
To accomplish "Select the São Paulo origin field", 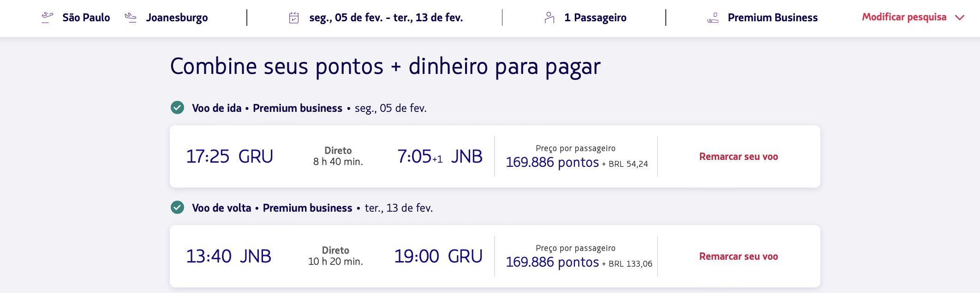I will click(86, 18).
